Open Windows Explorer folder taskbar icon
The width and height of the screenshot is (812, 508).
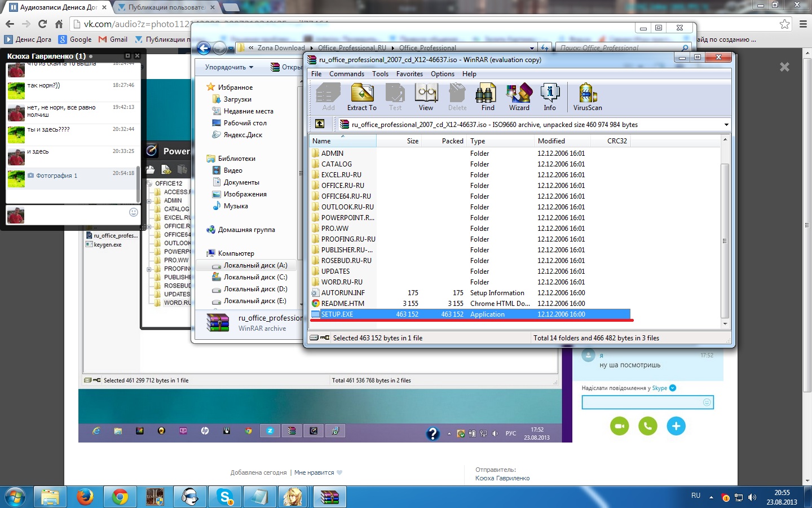coord(50,497)
